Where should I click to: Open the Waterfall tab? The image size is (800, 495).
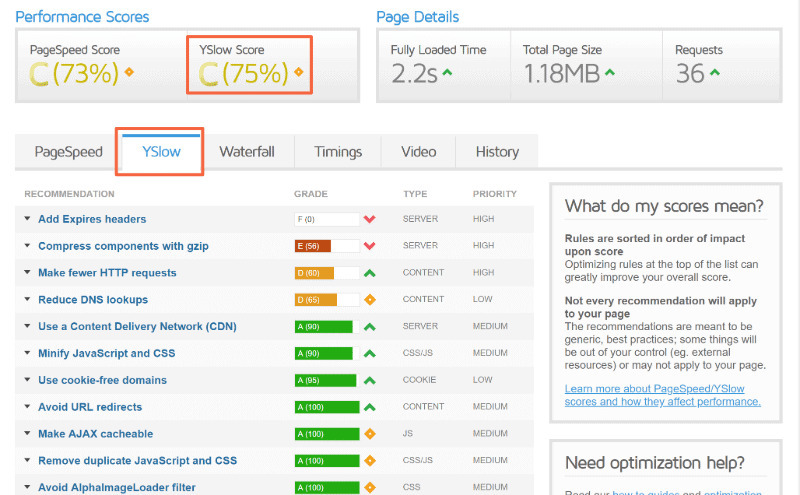click(x=247, y=152)
